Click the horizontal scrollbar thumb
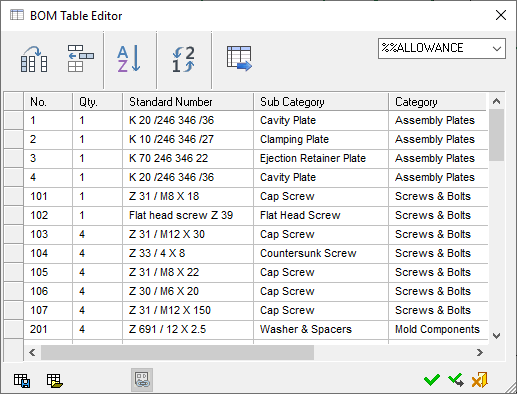This screenshot has height=394, width=517. pyautogui.click(x=177, y=352)
